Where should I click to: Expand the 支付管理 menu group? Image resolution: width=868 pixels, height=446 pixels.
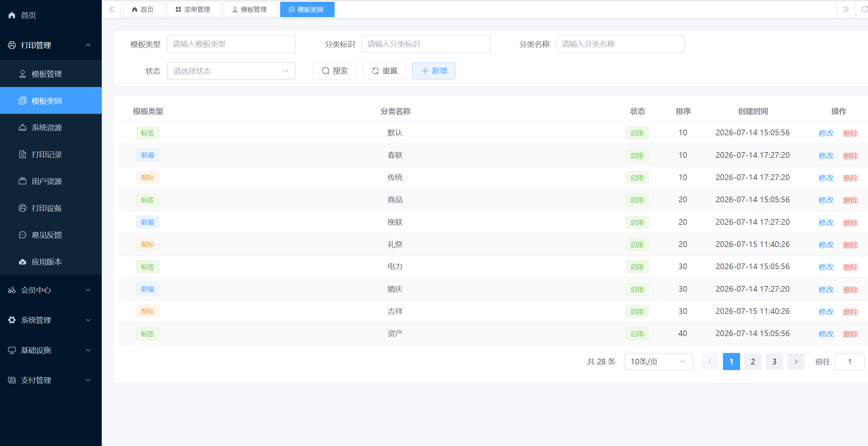point(88,380)
